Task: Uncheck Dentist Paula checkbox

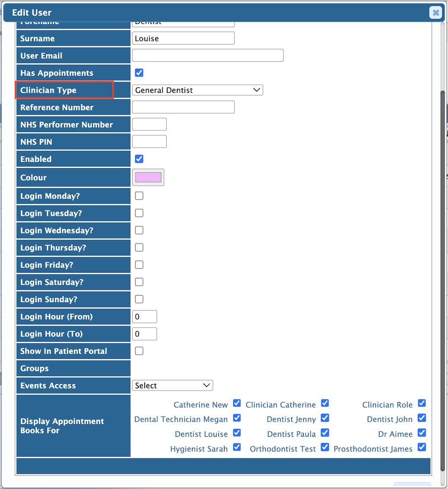Action: tap(325, 432)
